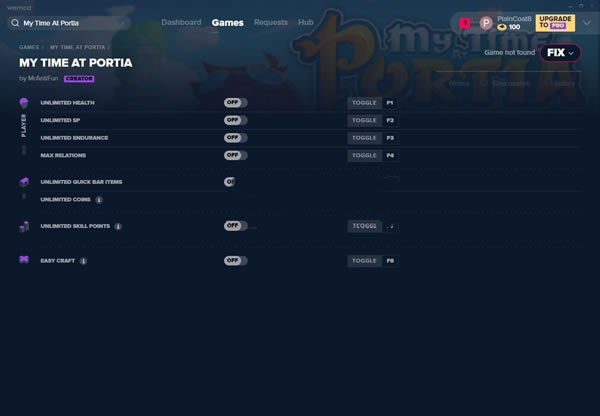Click the My Time At Portia search field
Image resolution: width=600 pixels, height=416 pixels.
pyautogui.click(x=70, y=22)
